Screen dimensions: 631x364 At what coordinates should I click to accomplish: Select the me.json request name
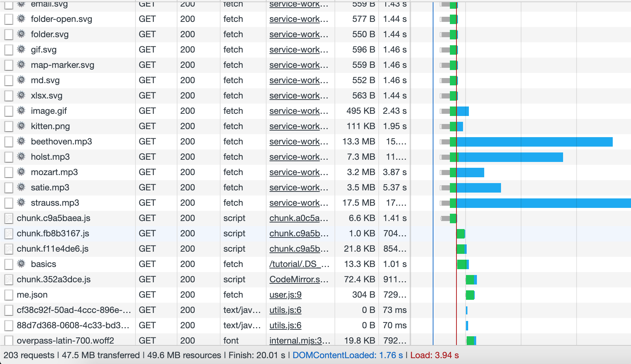[x=32, y=295]
